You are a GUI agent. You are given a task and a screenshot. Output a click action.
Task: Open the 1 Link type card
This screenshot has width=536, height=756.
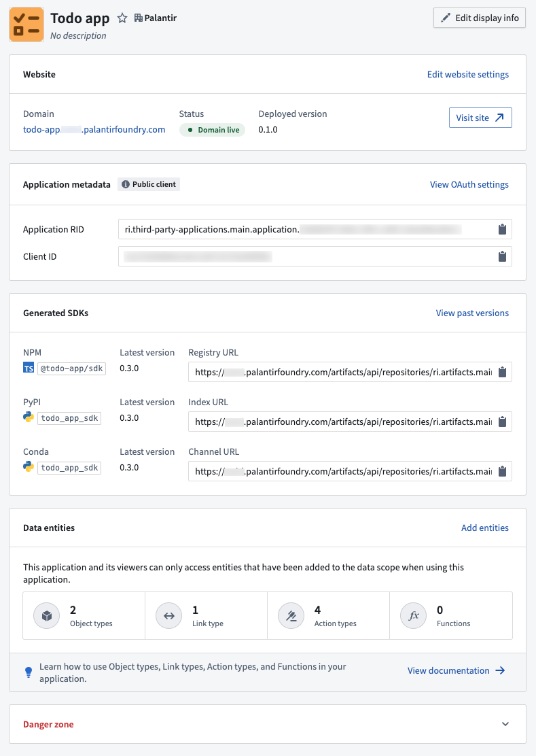(x=206, y=616)
